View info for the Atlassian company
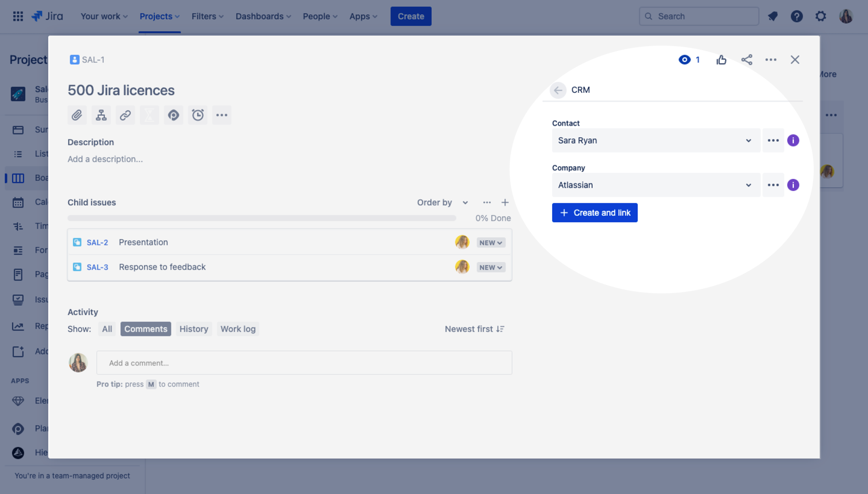This screenshot has height=494, width=868. tap(793, 185)
